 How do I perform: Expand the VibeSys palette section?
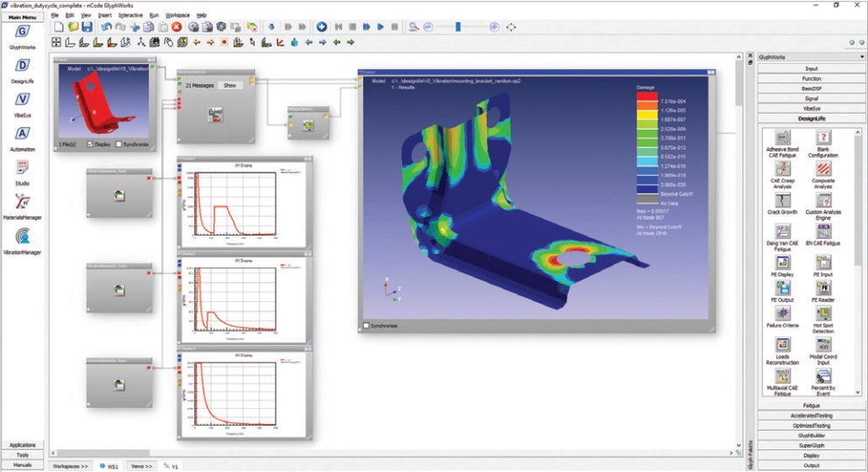pos(811,108)
